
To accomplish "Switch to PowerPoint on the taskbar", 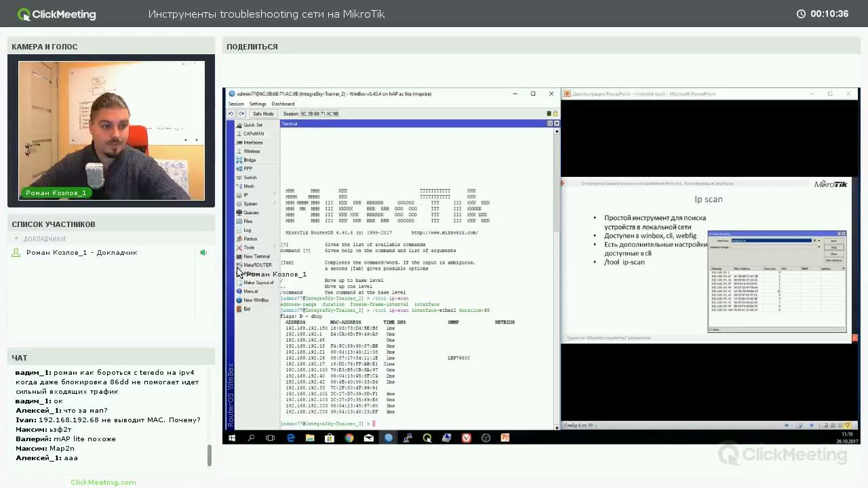I will pos(505,439).
